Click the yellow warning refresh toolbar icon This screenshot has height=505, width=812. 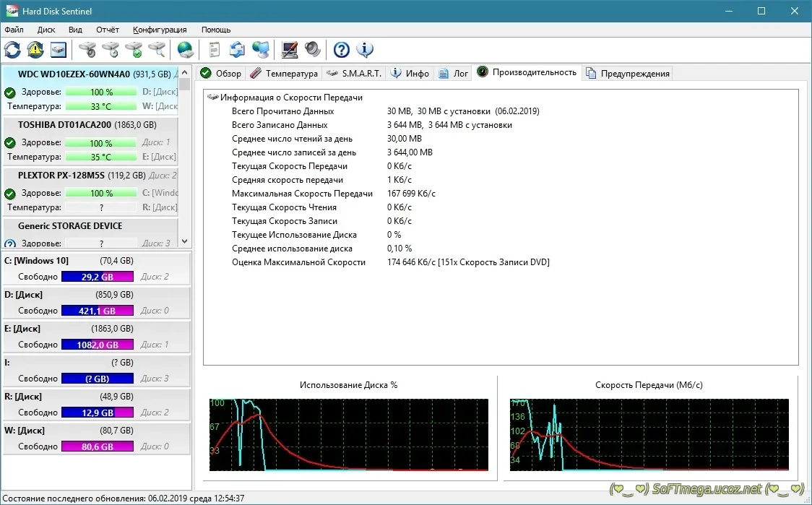point(35,50)
